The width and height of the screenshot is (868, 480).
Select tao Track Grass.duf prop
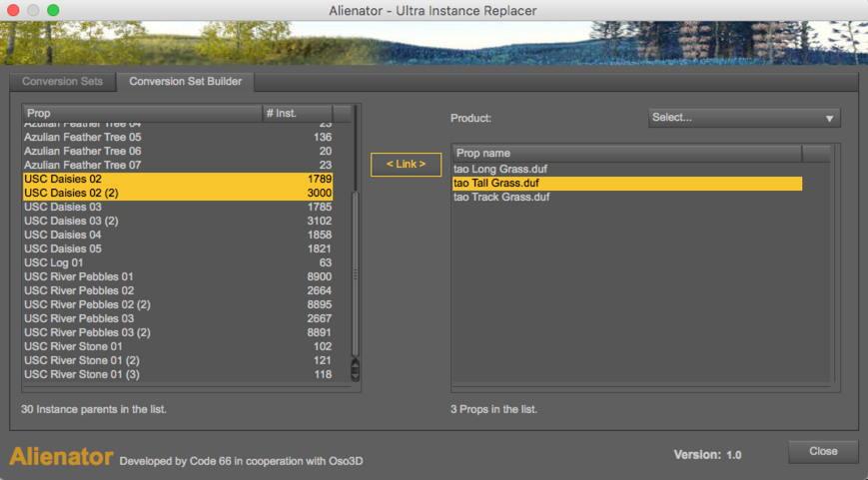click(x=626, y=197)
